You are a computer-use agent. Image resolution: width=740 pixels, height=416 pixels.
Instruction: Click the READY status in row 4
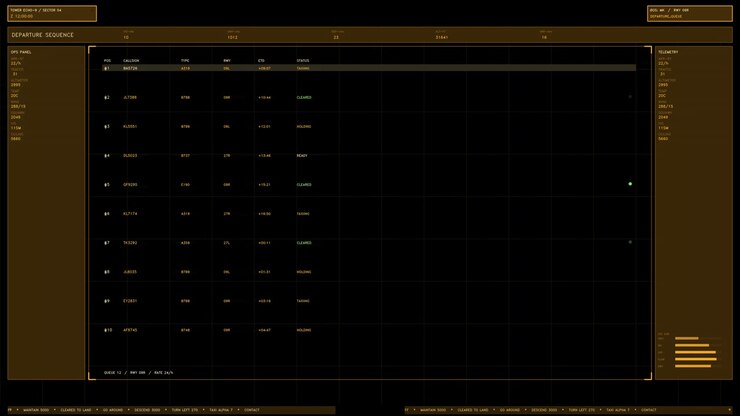coord(302,156)
